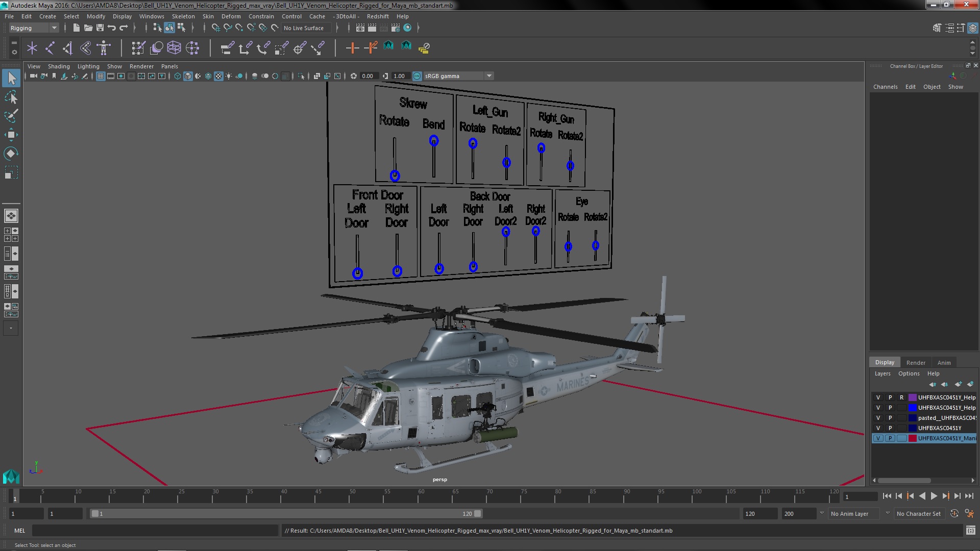Click the Set Key orange plus icon
Screen dimensions: 980x551
coord(352,48)
